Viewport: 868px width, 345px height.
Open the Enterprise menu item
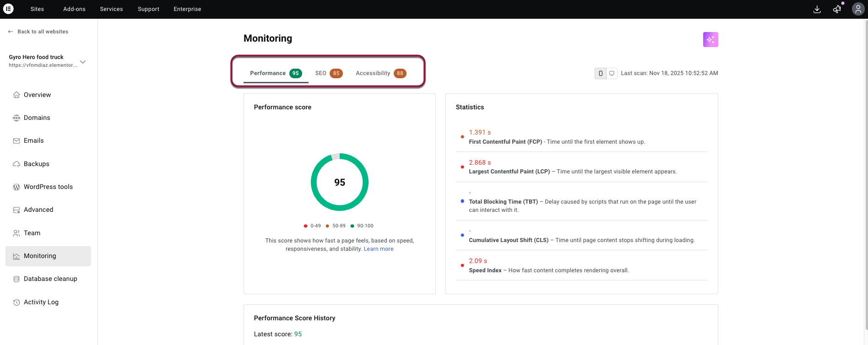(x=187, y=9)
